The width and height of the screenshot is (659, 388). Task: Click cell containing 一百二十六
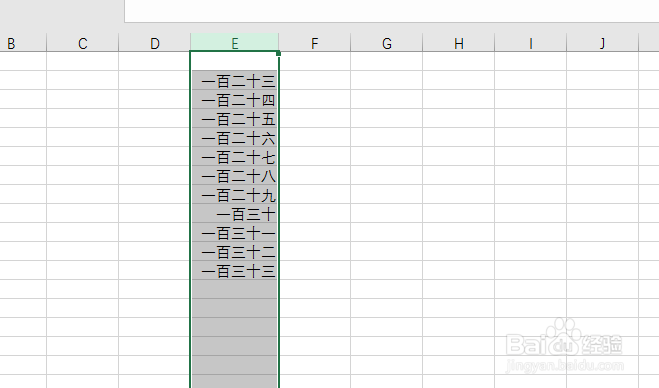(x=235, y=137)
